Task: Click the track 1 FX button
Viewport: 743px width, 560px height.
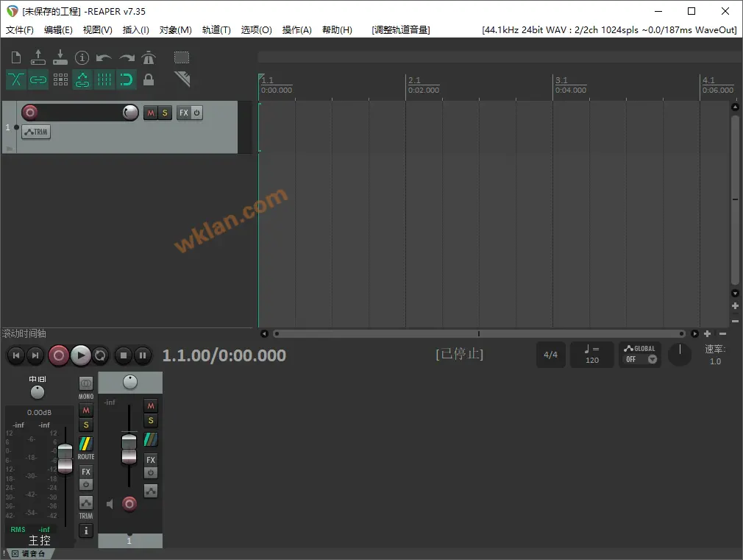Action: tap(184, 113)
